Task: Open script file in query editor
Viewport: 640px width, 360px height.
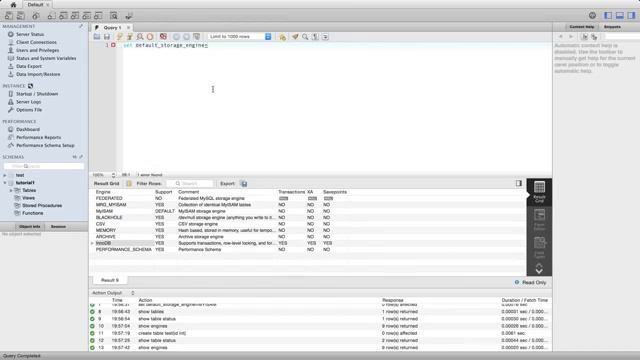Action: tap(97, 37)
